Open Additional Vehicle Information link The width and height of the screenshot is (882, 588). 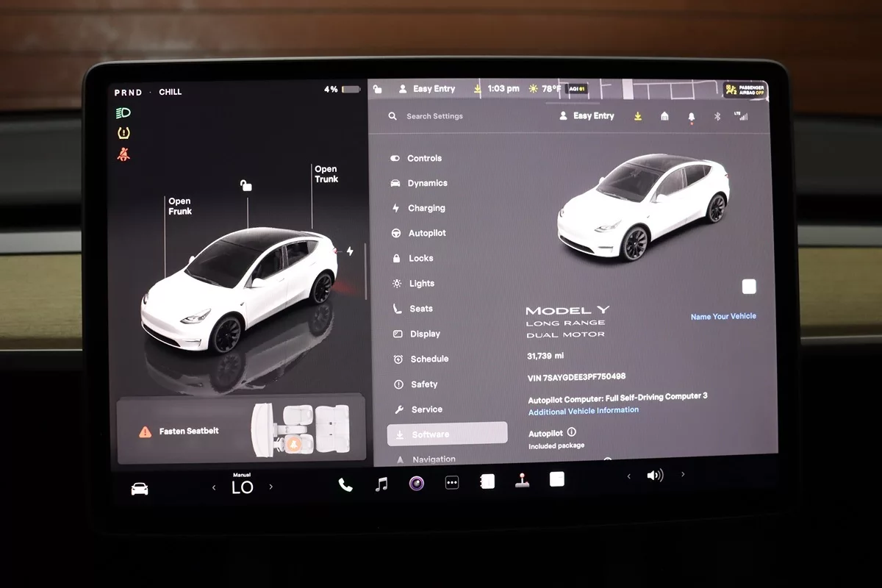point(583,411)
